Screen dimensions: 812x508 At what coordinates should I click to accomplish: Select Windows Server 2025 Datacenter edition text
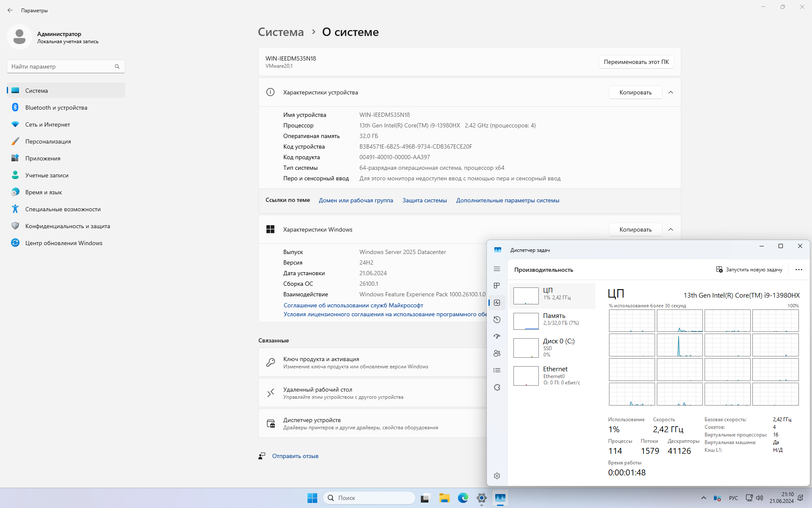point(403,252)
